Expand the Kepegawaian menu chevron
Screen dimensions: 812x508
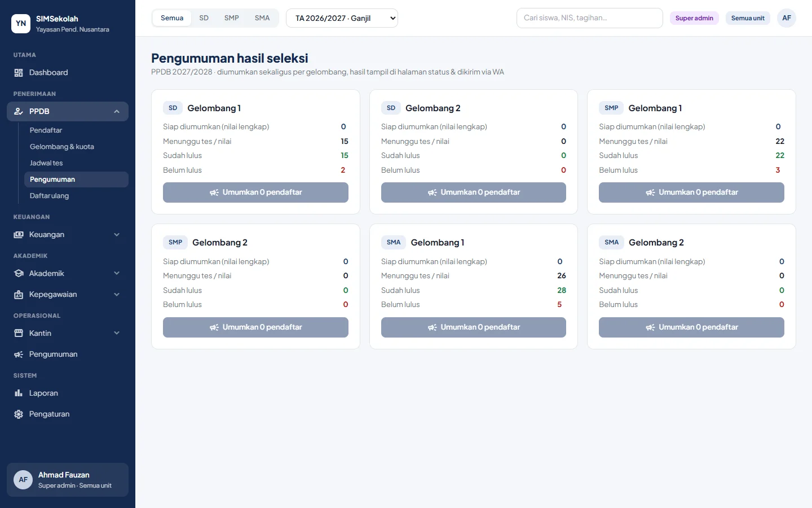pos(117,295)
